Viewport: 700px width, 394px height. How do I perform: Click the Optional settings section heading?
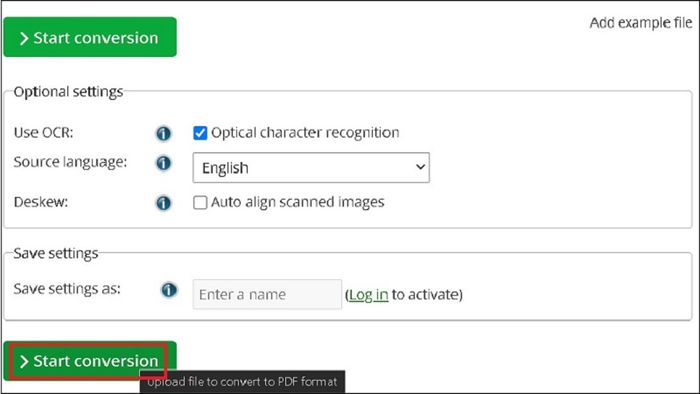click(x=68, y=91)
